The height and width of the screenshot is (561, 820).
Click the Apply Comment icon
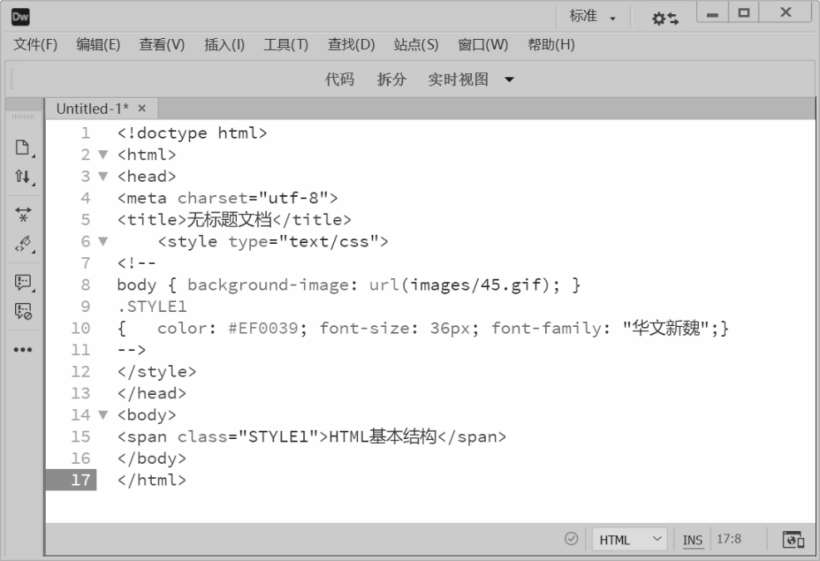(22, 282)
